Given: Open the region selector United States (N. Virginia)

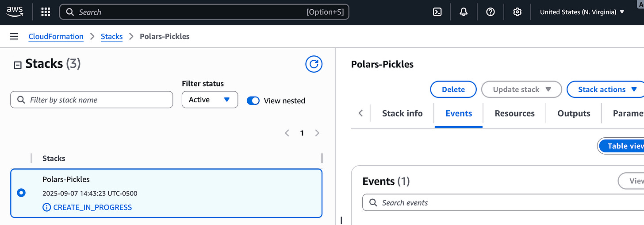Looking at the screenshot, I should pyautogui.click(x=582, y=12).
